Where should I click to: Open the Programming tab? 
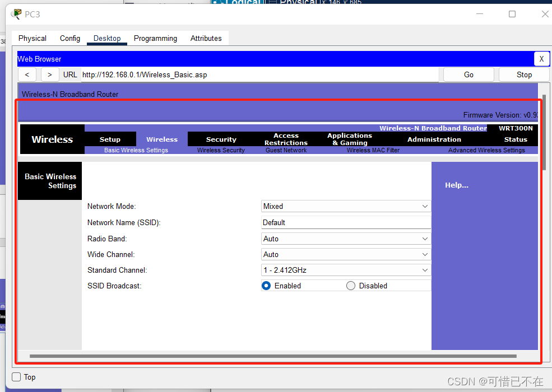coord(155,38)
